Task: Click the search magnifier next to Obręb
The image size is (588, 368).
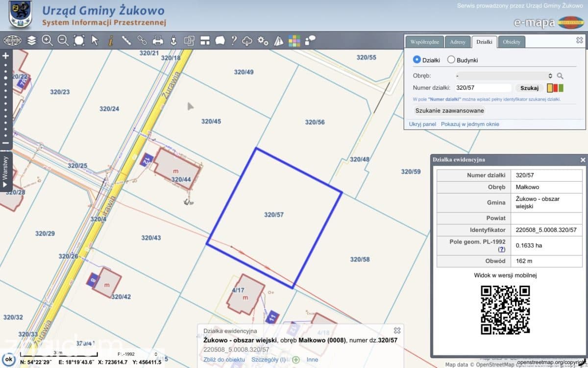Action: click(560, 76)
